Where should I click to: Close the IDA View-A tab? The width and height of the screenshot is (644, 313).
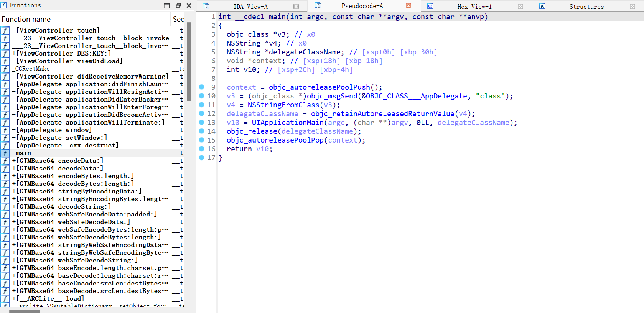(x=296, y=7)
